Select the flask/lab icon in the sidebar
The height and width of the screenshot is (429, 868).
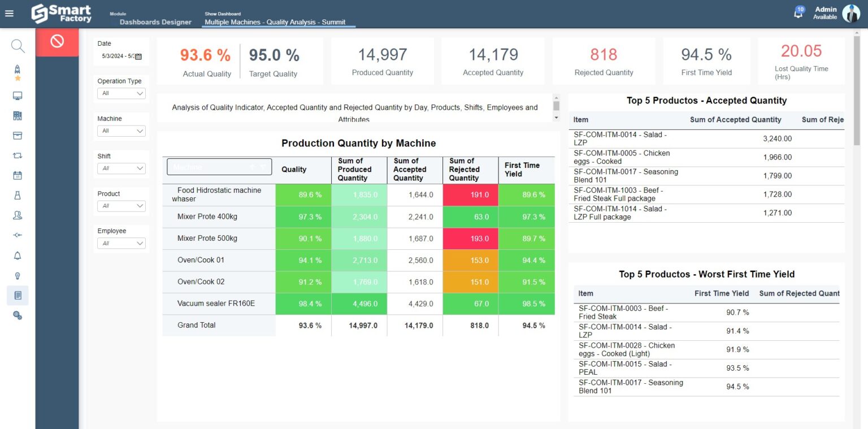[17, 195]
